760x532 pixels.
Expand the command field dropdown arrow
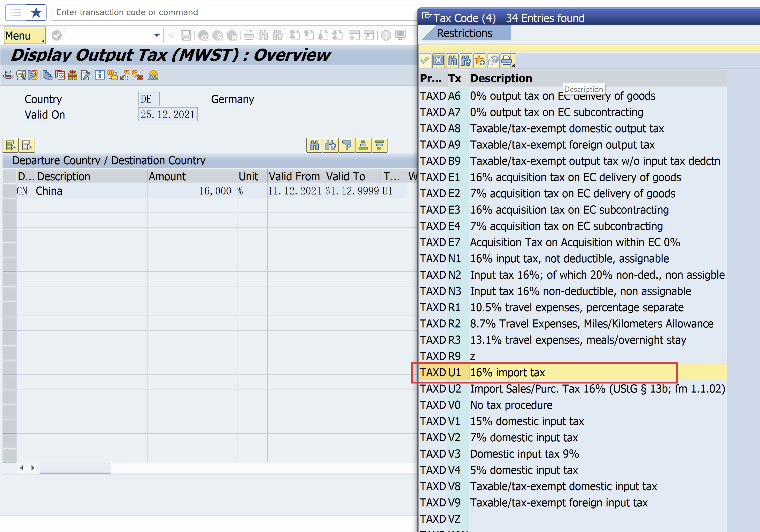pos(157,35)
